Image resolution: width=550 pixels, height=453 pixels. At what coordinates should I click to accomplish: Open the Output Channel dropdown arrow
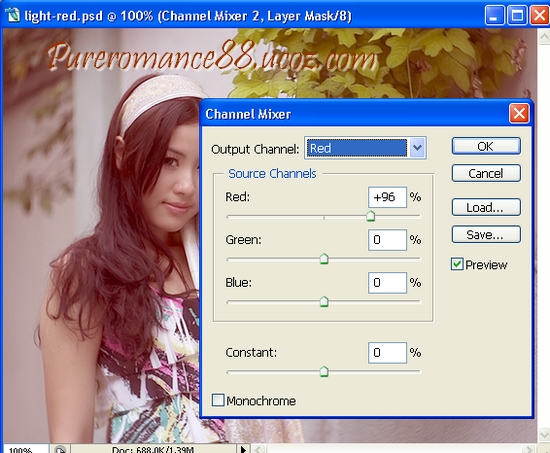coord(417,148)
